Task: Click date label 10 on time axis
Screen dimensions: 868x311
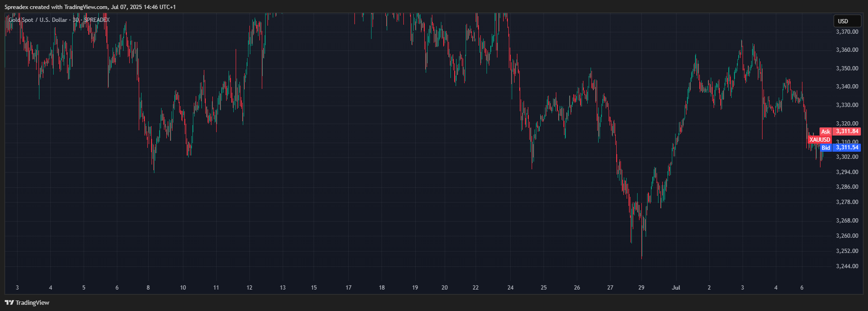Action: [x=183, y=288]
